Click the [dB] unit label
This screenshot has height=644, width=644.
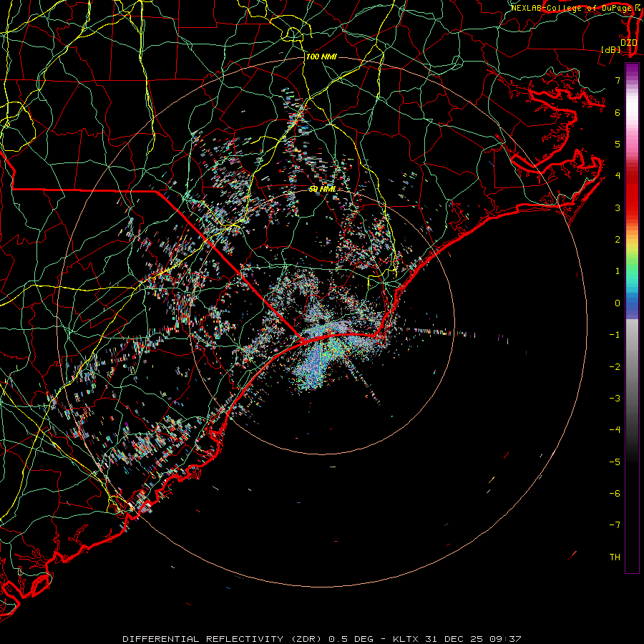pyautogui.click(x=611, y=49)
